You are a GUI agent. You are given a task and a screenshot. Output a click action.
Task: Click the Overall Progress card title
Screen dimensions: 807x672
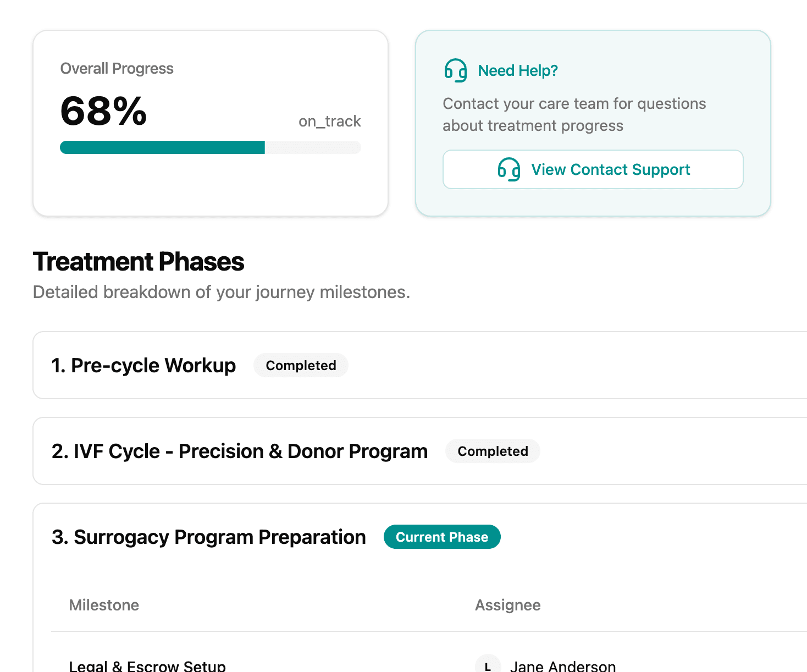117,69
